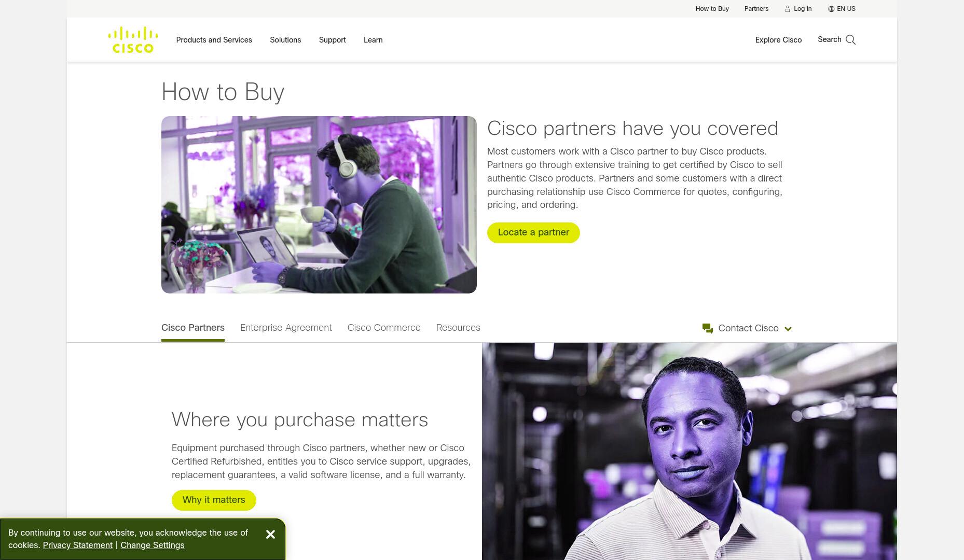This screenshot has height=560, width=964.
Task: Open the Change Settings cookie link
Action: [153, 545]
